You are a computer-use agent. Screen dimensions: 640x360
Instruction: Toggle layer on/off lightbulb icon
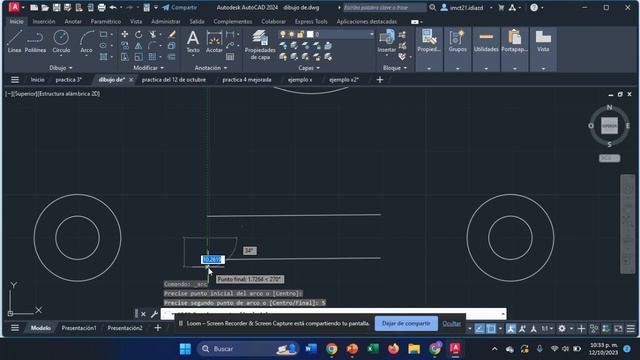[x=282, y=35]
